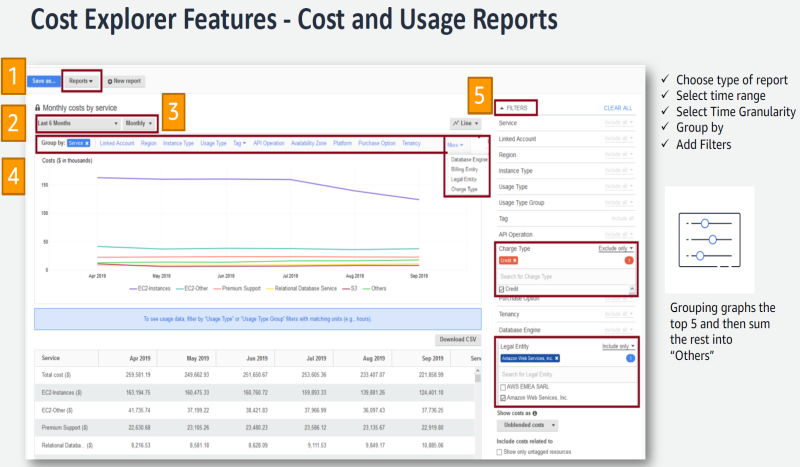800x467 pixels.
Task: Open the API Operation filter dropdown
Action: pyautogui.click(x=619, y=234)
